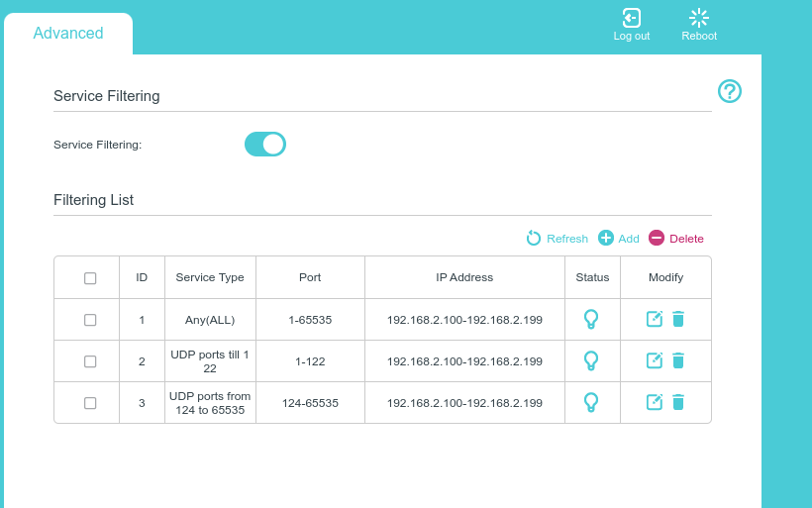Open the help question mark icon
This screenshot has height=508, width=812.
pyautogui.click(x=729, y=91)
